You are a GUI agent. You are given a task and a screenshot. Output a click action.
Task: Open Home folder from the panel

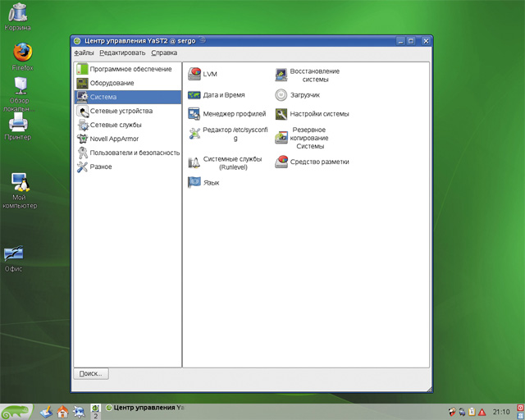point(62,412)
